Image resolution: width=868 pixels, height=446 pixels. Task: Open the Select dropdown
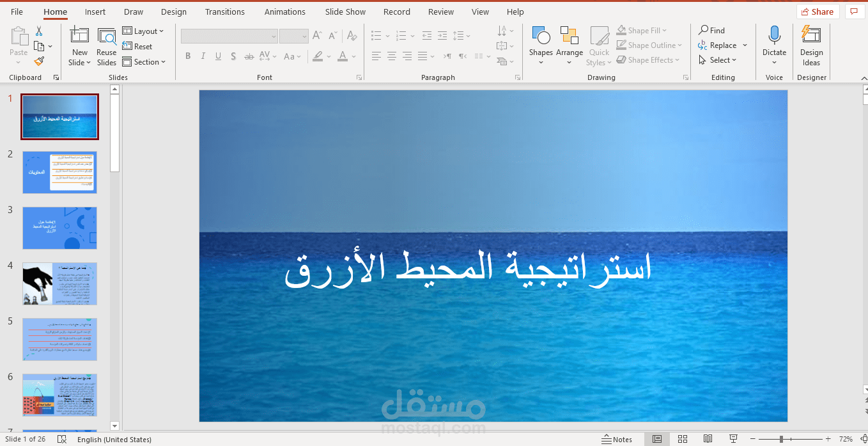tap(718, 60)
